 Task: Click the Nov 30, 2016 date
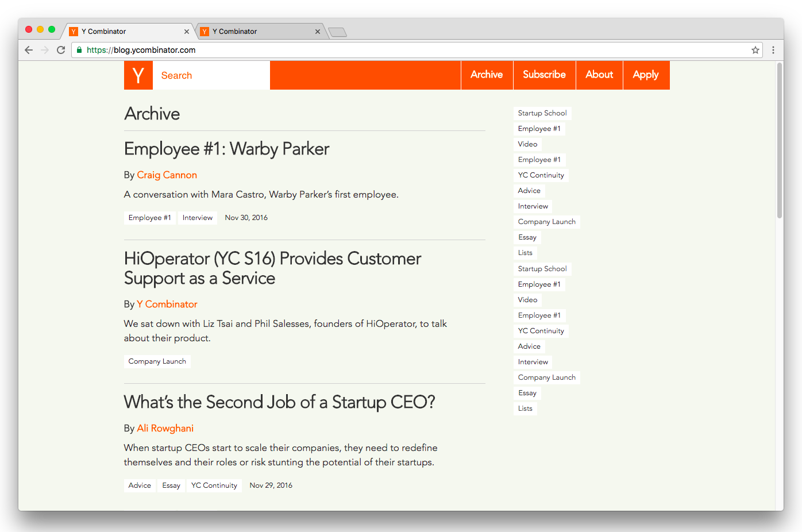click(246, 218)
